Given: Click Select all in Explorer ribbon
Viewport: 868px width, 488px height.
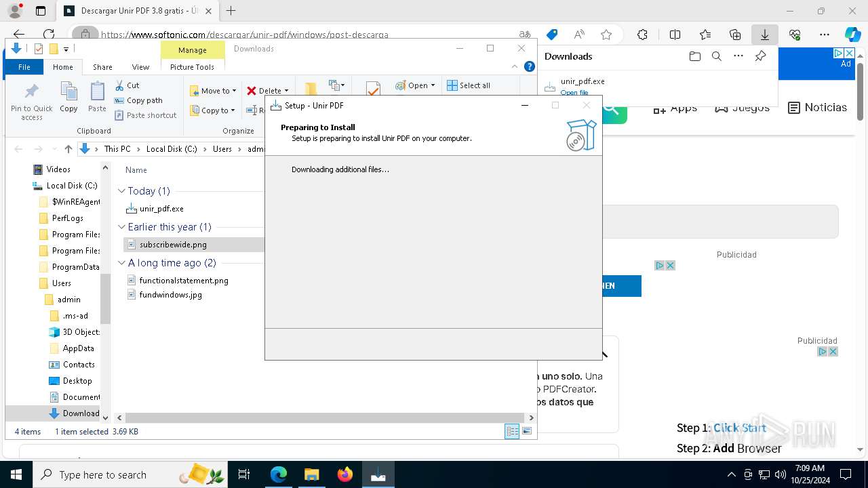Looking at the screenshot, I should [469, 85].
